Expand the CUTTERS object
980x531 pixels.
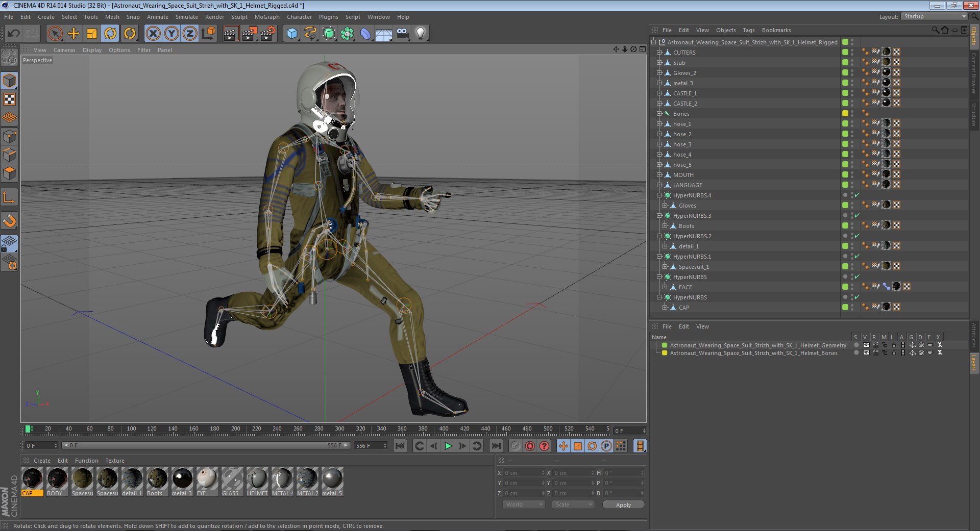(x=659, y=53)
